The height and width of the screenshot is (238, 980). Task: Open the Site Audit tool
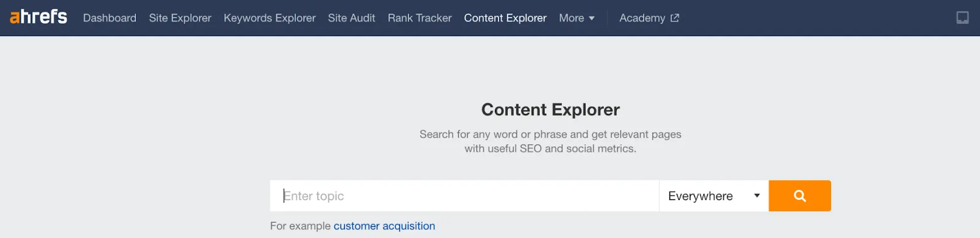352,18
